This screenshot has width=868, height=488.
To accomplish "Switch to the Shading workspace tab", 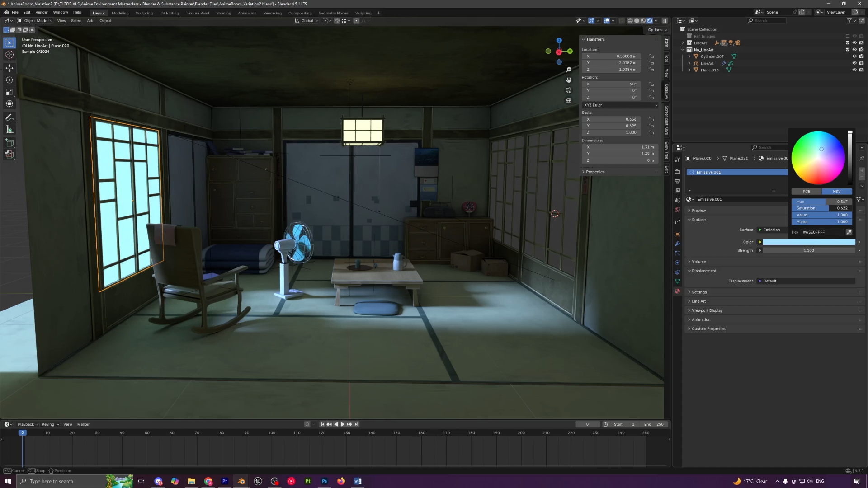I will tap(223, 13).
